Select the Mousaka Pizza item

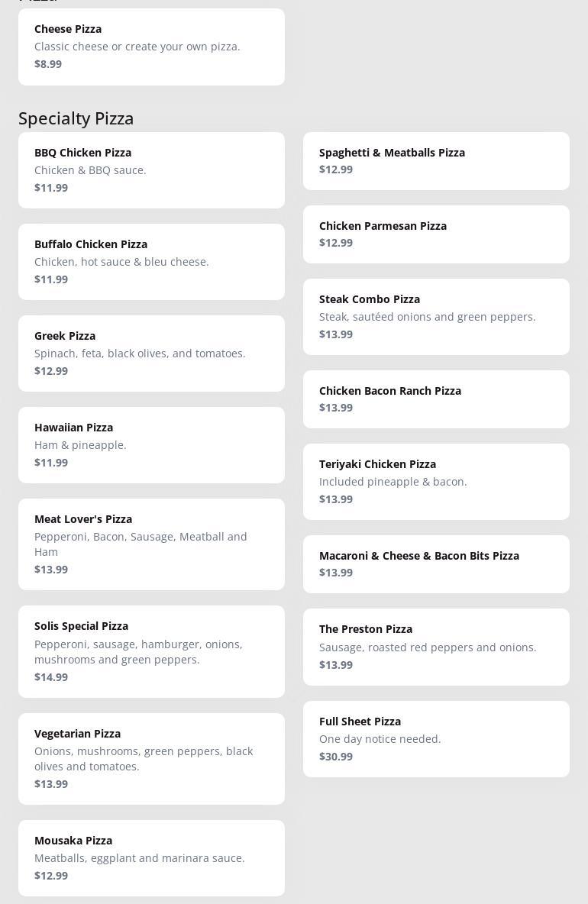coord(152,858)
